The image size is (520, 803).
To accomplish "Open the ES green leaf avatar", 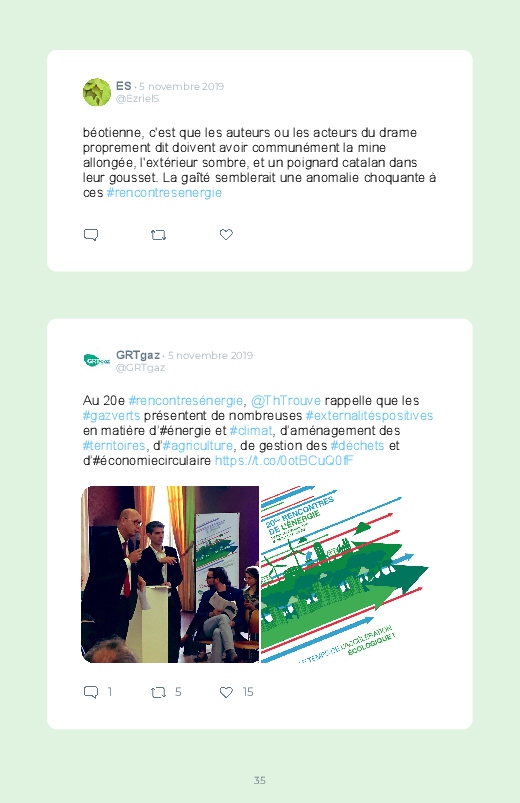I will tap(97, 92).
